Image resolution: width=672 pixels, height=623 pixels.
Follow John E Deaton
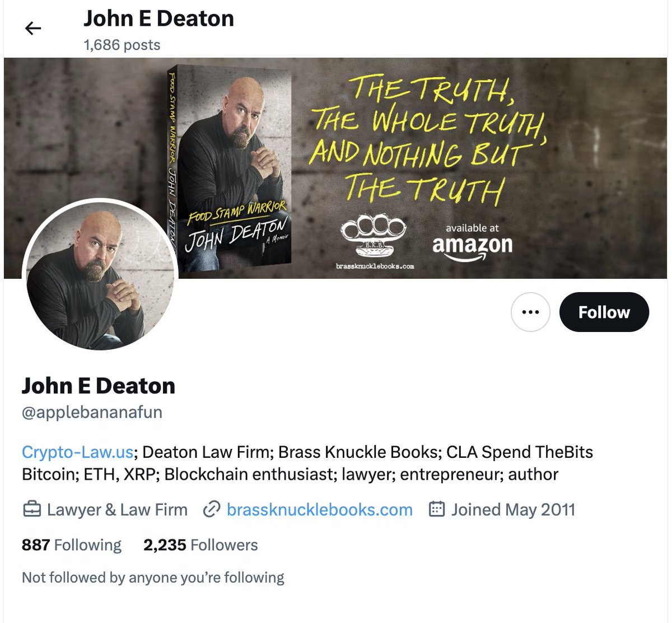point(604,312)
